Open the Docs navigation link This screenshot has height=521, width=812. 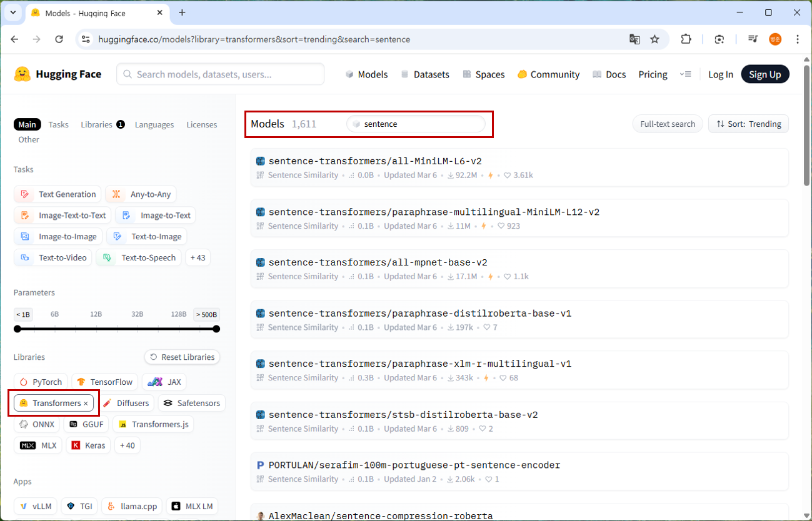pyautogui.click(x=609, y=74)
